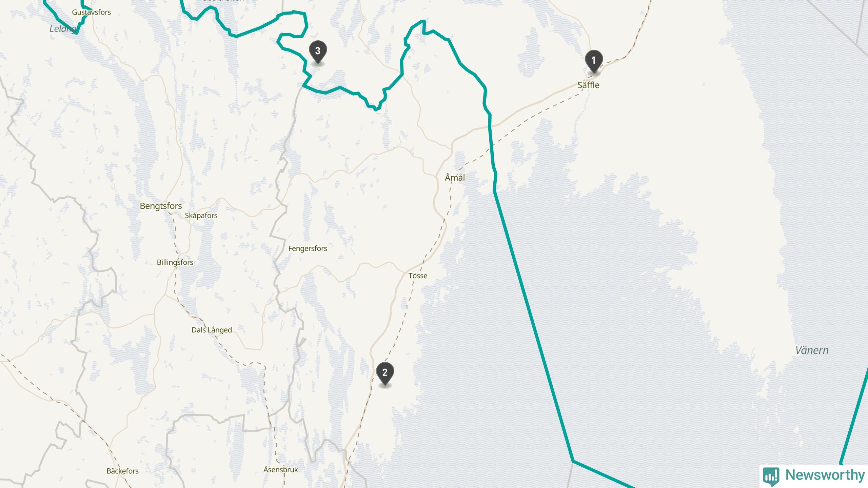Click the Gustavsfors place label
Viewport: 868px width, 488px height.
[x=91, y=12]
